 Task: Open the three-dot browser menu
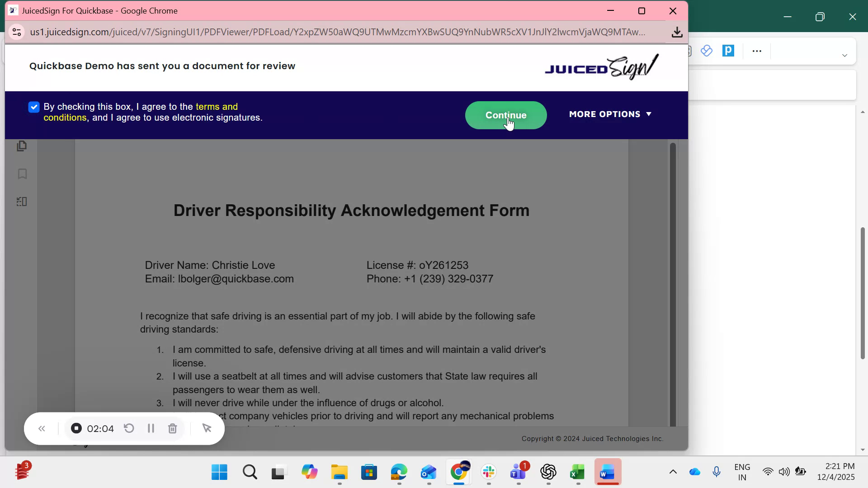point(757,51)
